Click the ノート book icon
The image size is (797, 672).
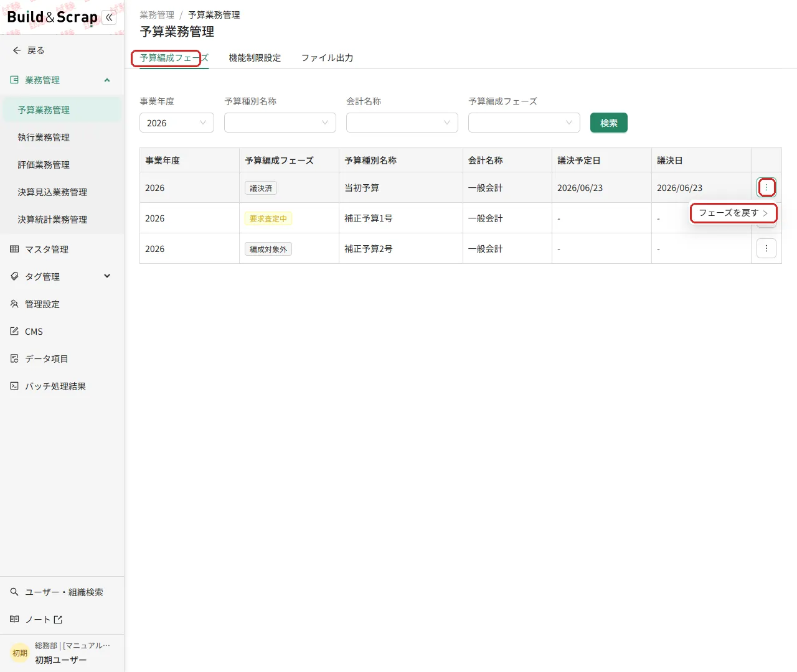click(x=14, y=619)
